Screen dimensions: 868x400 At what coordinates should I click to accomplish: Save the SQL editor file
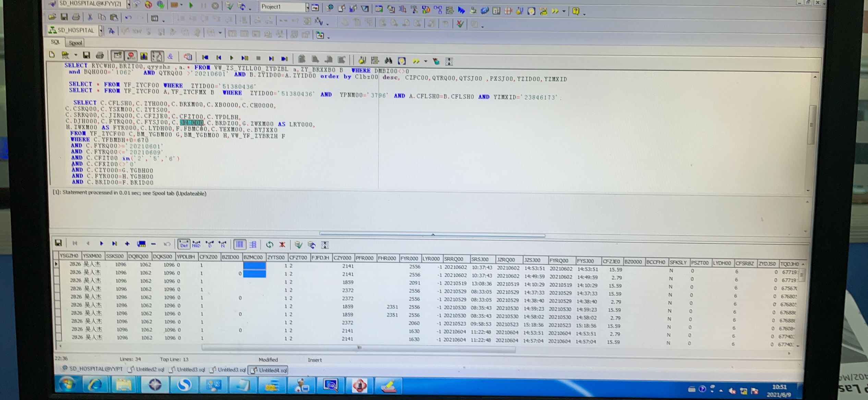pyautogui.click(x=86, y=55)
